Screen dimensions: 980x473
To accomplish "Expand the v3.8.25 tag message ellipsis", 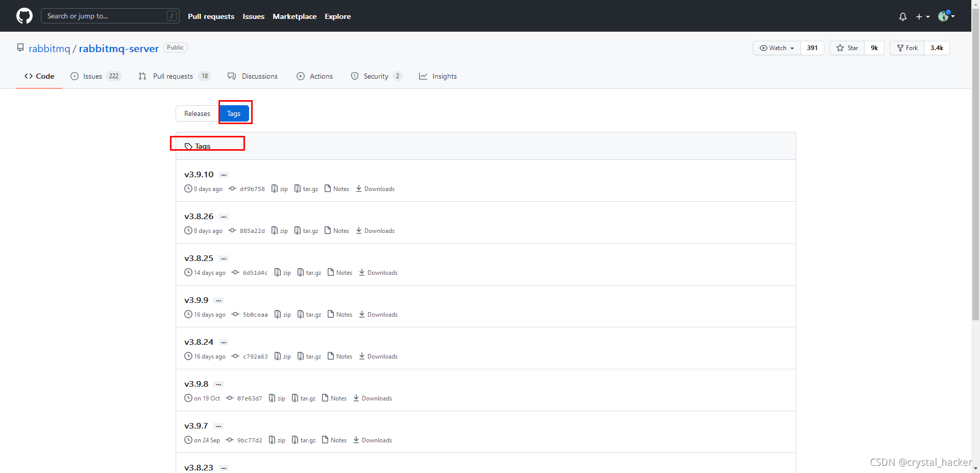I will pyautogui.click(x=224, y=259).
